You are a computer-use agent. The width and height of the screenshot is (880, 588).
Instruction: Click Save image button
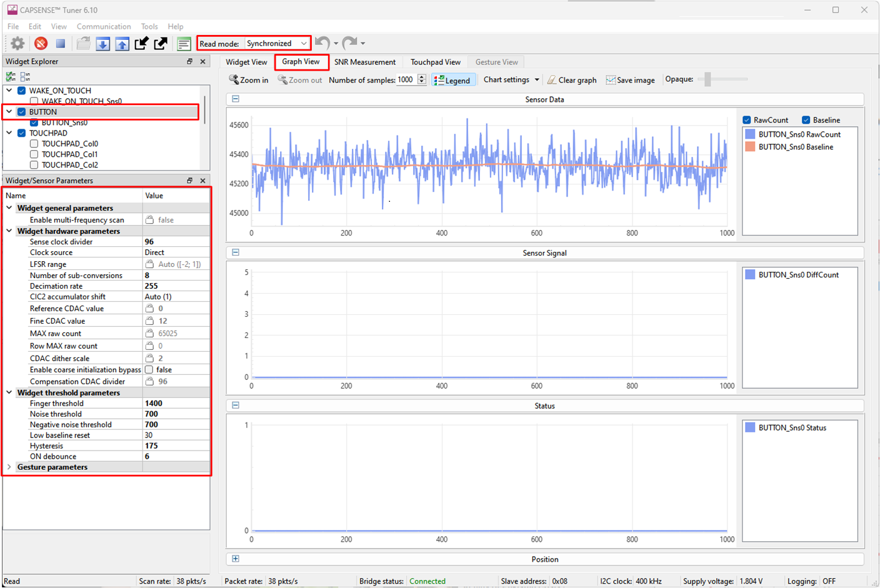coord(631,80)
